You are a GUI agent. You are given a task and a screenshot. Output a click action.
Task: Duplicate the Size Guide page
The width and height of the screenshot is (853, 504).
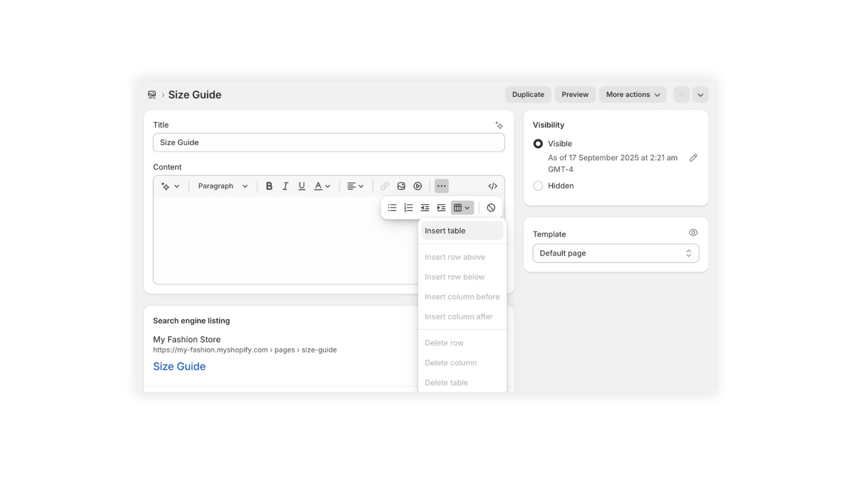click(x=528, y=94)
